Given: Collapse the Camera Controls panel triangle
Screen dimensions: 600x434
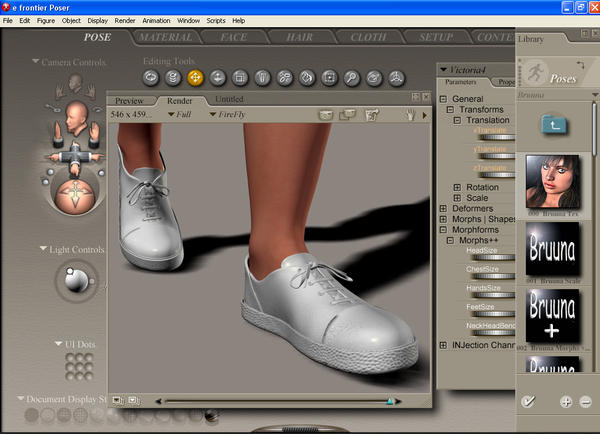Looking at the screenshot, I should pyautogui.click(x=36, y=61).
